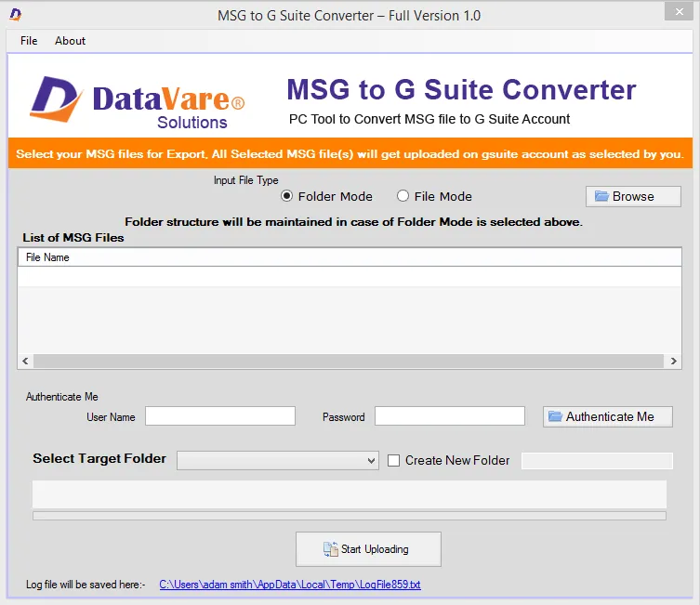Open the File menu

pyautogui.click(x=29, y=41)
